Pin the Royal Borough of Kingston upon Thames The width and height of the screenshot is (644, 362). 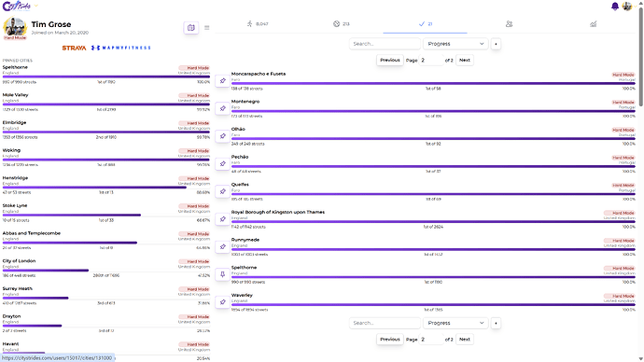(223, 218)
